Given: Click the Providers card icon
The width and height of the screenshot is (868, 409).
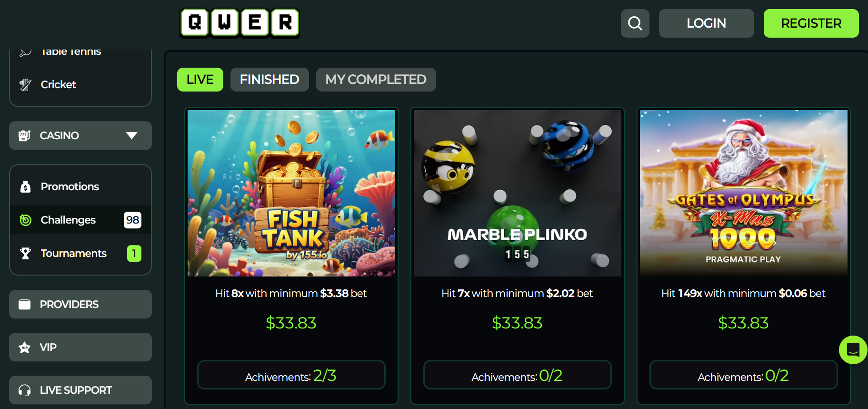Looking at the screenshot, I should click(24, 304).
